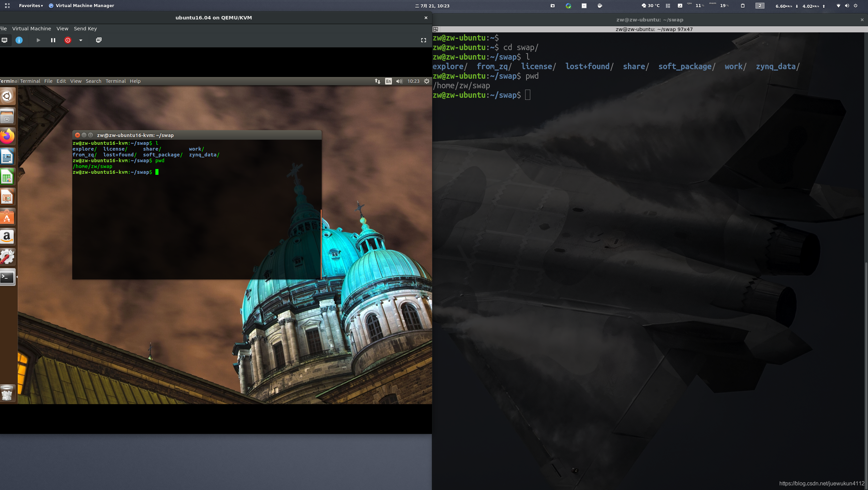Open Amazon launcher icon

(x=7, y=237)
